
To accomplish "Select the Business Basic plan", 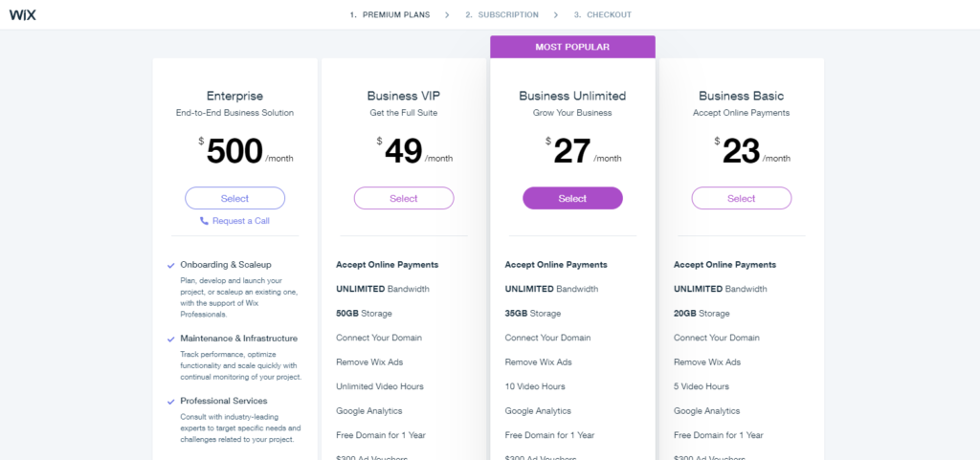I will tap(742, 199).
